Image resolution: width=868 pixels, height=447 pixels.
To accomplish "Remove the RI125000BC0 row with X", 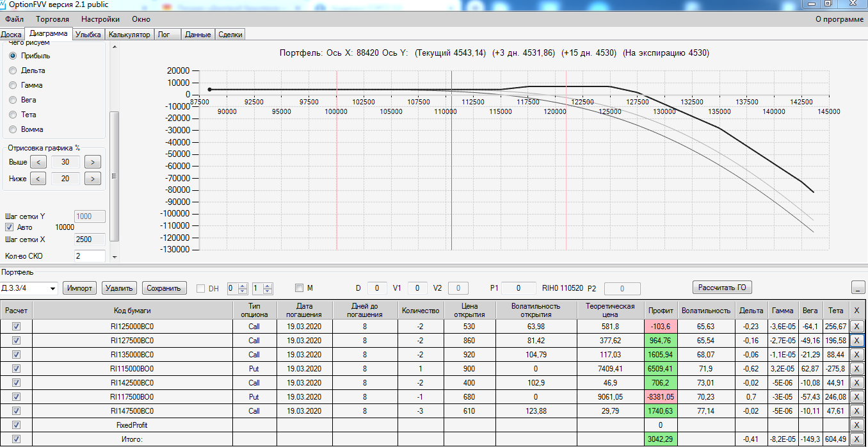I will tap(857, 326).
